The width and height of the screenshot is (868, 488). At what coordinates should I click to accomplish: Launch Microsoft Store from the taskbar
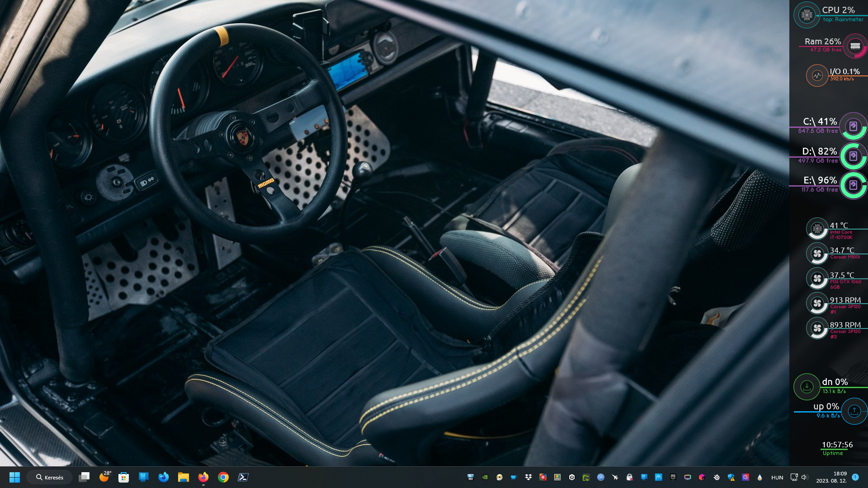coord(123,477)
